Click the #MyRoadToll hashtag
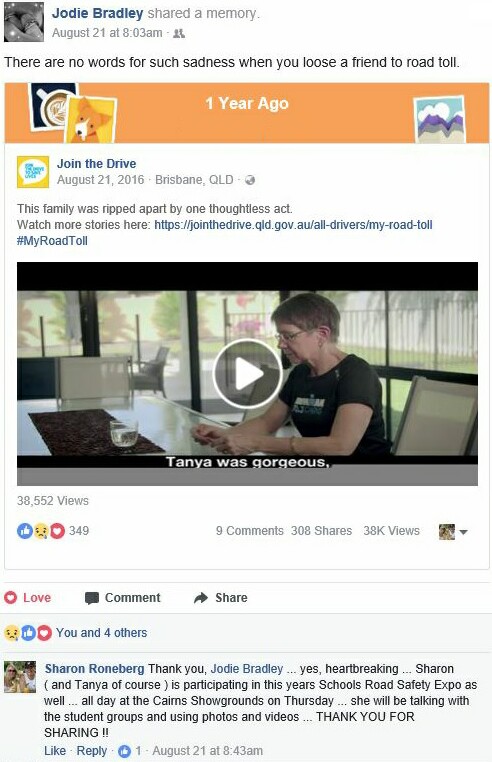The height and width of the screenshot is (762, 492). (52, 241)
